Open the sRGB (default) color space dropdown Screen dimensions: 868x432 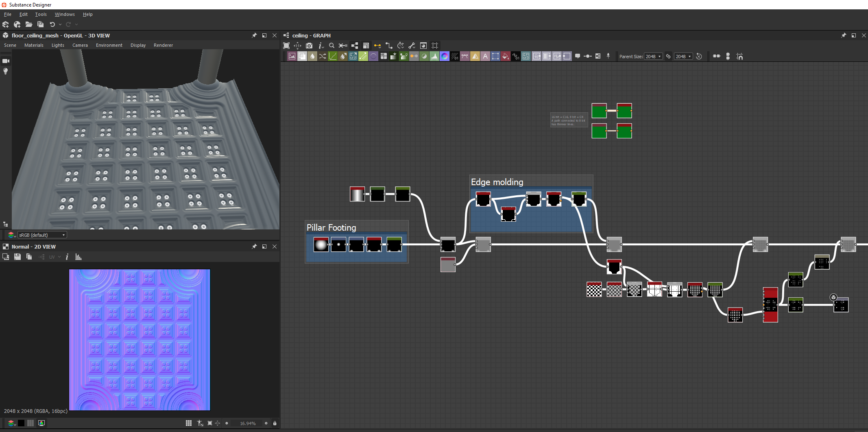42,235
